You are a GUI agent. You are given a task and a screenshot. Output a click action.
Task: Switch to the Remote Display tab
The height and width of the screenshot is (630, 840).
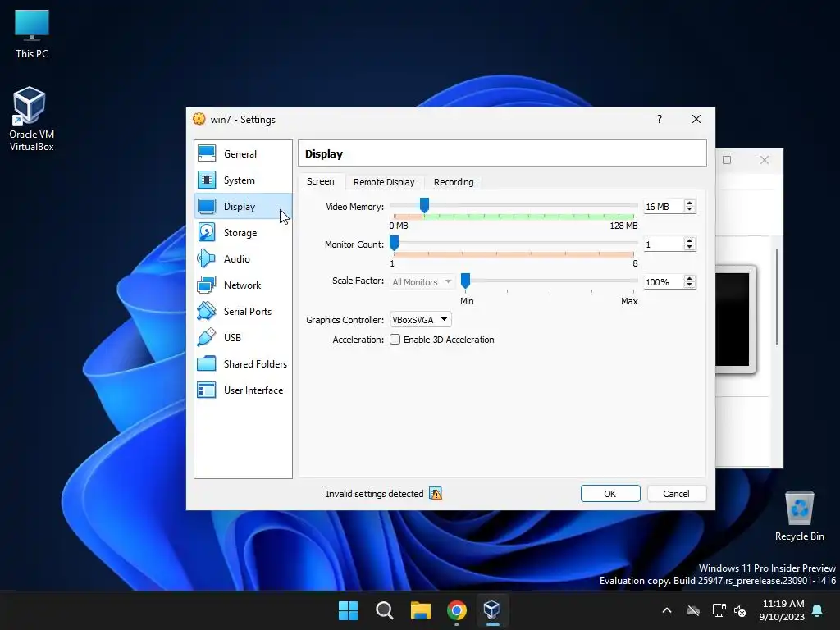[x=384, y=182]
